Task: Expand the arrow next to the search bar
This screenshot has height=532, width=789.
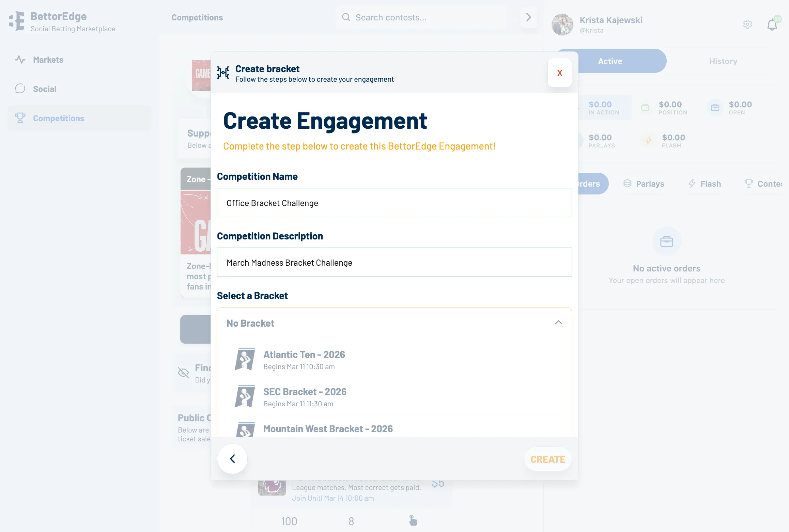Action: [528, 17]
